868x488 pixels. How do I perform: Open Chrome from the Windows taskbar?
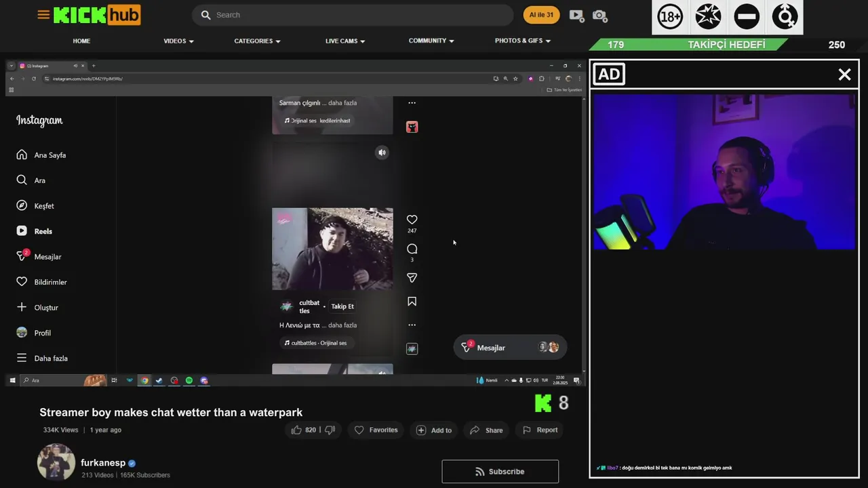click(x=144, y=380)
